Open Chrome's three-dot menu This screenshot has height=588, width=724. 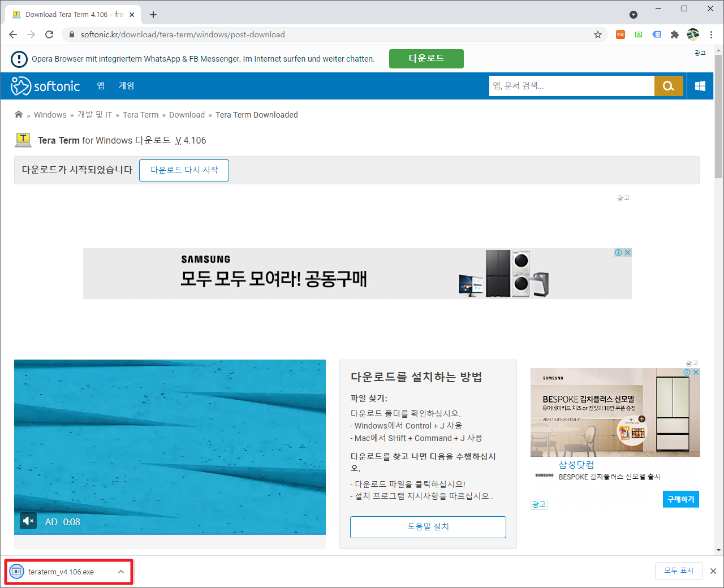pos(711,34)
